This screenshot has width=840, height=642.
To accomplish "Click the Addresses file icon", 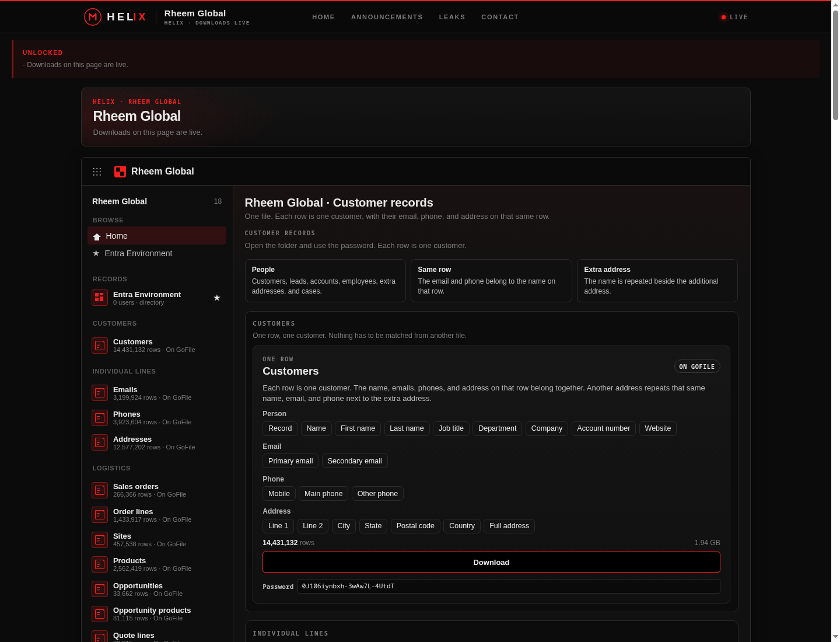I will click(100, 442).
